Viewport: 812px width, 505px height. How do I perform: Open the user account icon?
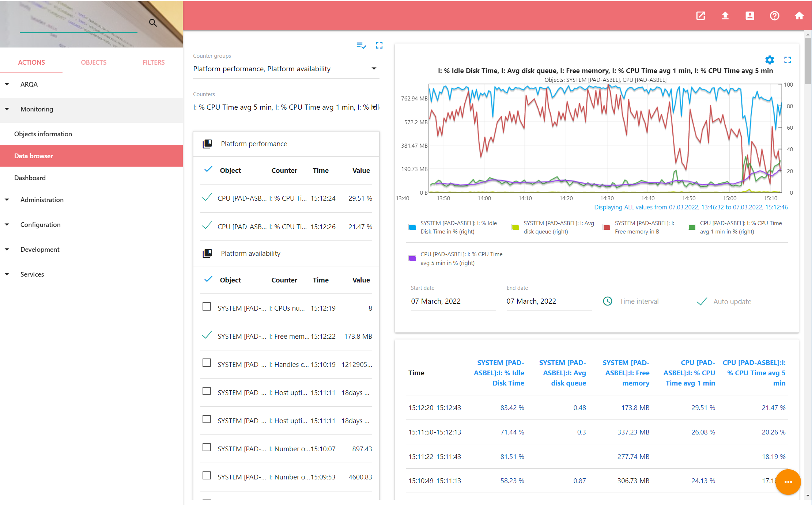[750, 16]
